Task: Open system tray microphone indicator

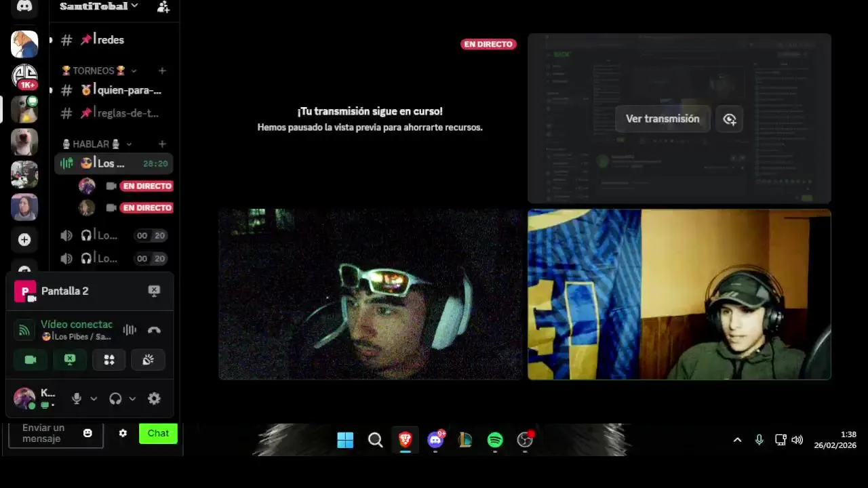Action: [x=759, y=440]
